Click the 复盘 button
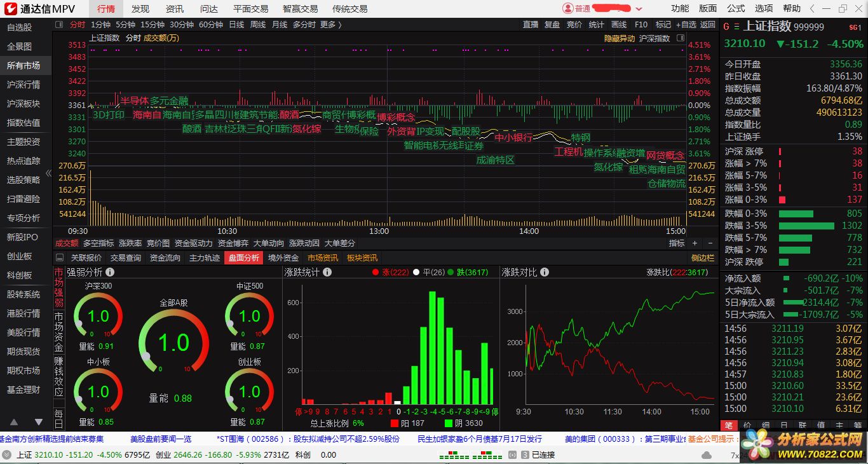Image resolution: width=868 pixels, height=464 pixels. coord(552,24)
